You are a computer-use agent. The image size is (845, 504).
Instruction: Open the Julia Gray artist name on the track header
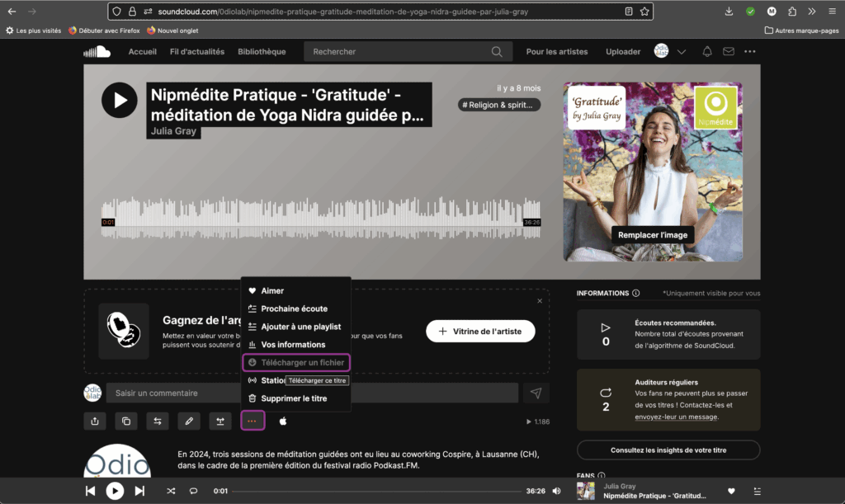pos(173,131)
